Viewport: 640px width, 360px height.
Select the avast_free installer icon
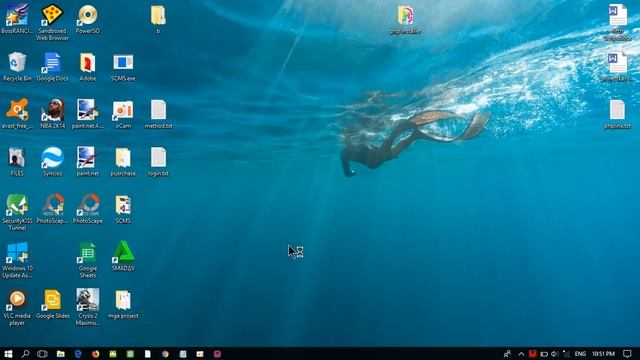17,114
